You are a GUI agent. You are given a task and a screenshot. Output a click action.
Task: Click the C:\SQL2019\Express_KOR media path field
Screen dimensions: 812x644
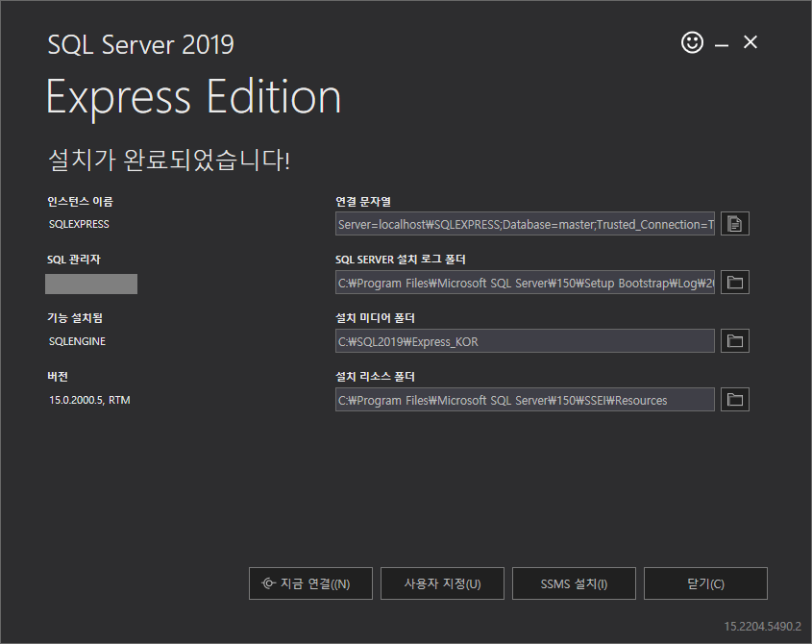click(x=525, y=341)
